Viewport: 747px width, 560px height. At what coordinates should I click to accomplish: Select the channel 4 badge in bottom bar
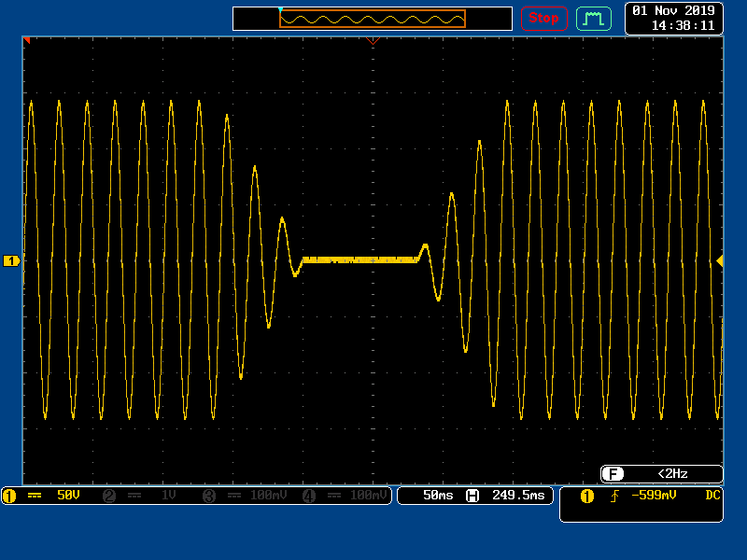(x=309, y=496)
